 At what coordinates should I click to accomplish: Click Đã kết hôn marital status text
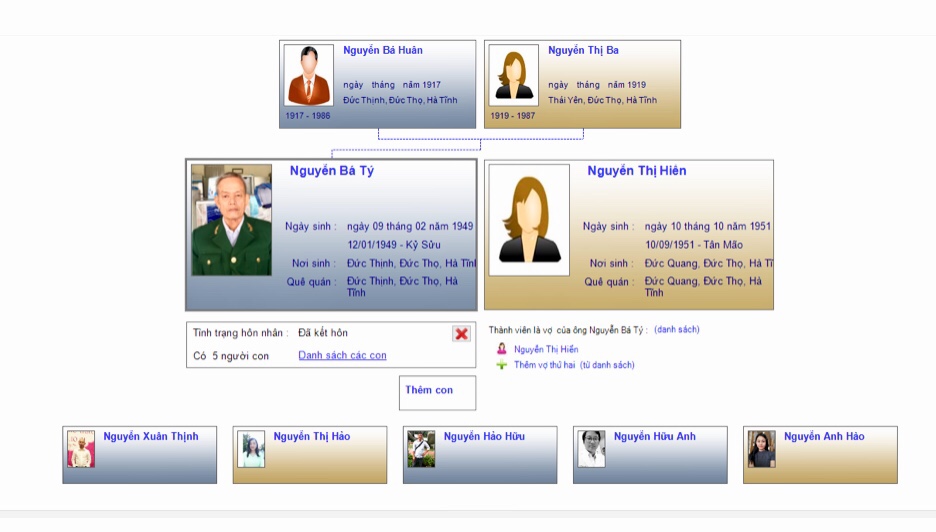(x=322, y=333)
